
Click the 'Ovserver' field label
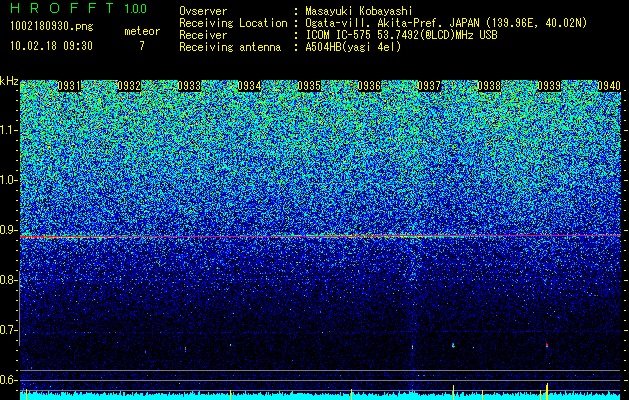tap(203, 11)
